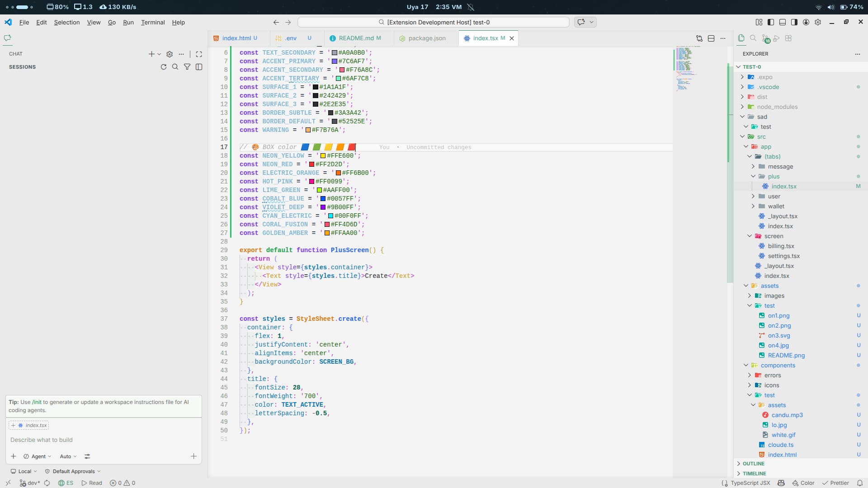Viewport: 868px width, 488px height.
Task: Split the editor with the layout icon
Action: pos(711,38)
